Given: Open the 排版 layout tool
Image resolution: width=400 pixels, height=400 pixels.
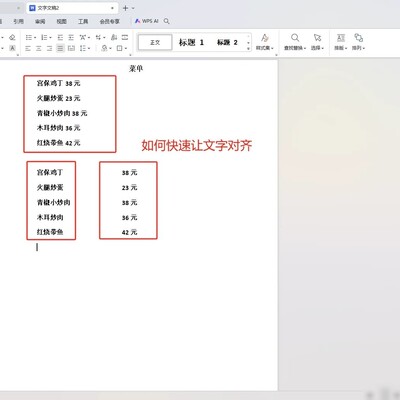Looking at the screenshot, I should (x=341, y=42).
